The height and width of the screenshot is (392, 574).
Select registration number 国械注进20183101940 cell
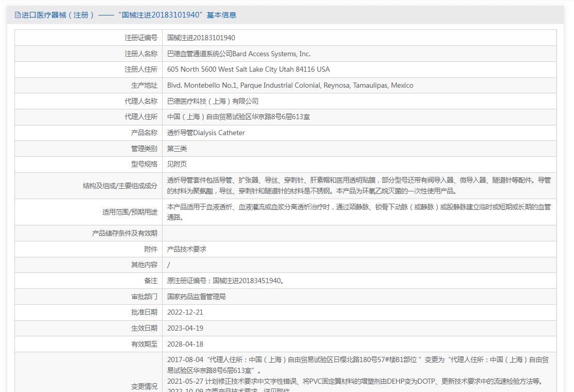point(201,38)
